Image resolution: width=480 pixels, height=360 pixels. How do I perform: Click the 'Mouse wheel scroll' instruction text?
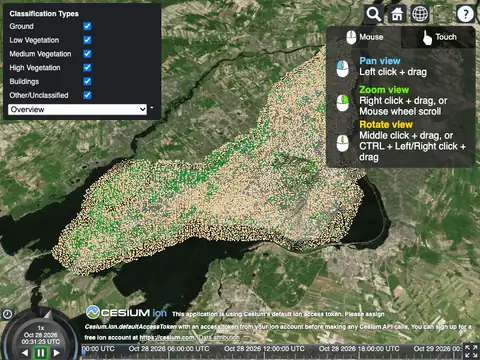pyautogui.click(x=400, y=111)
